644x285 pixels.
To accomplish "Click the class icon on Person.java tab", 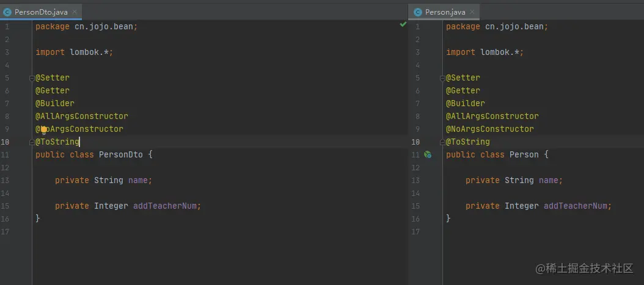I will (x=418, y=12).
